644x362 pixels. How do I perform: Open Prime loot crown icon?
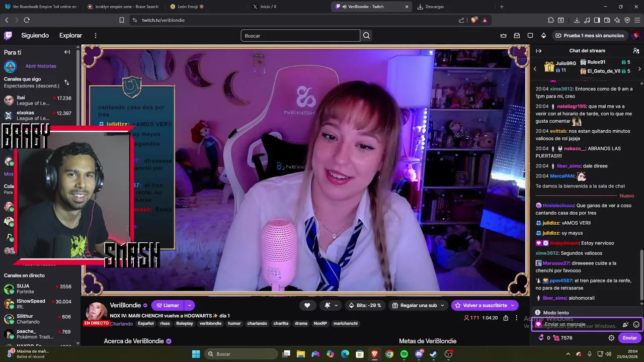click(x=503, y=36)
